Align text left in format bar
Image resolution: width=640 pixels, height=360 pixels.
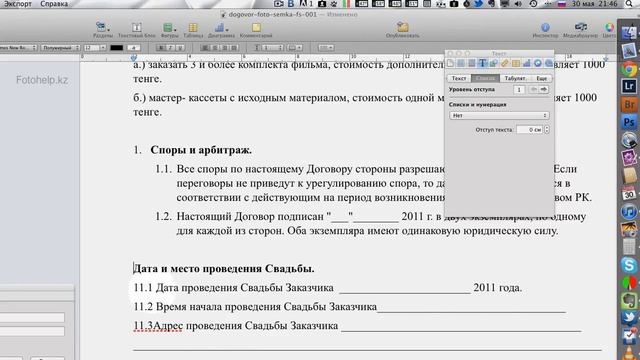[204, 48]
